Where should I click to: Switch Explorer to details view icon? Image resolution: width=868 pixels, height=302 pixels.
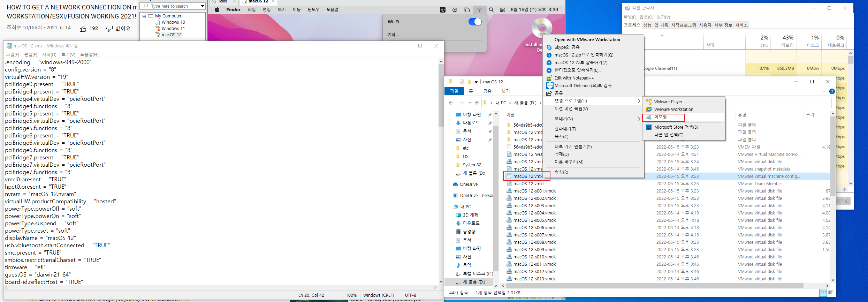click(823, 293)
